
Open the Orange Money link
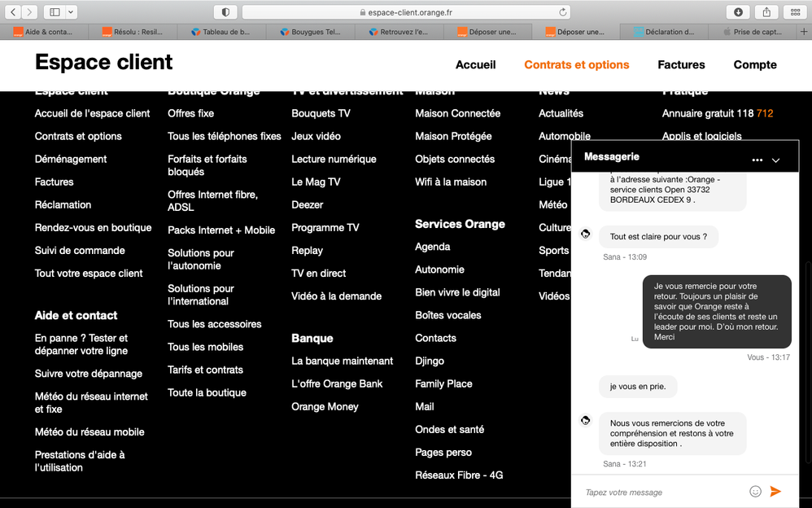pyautogui.click(x=325, y=407)
